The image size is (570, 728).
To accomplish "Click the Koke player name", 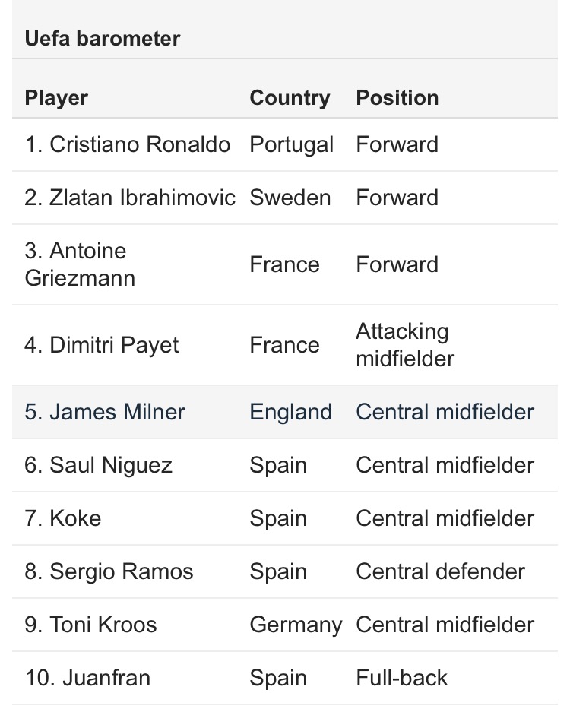I will pyautogui.click(x=63, y=518).
